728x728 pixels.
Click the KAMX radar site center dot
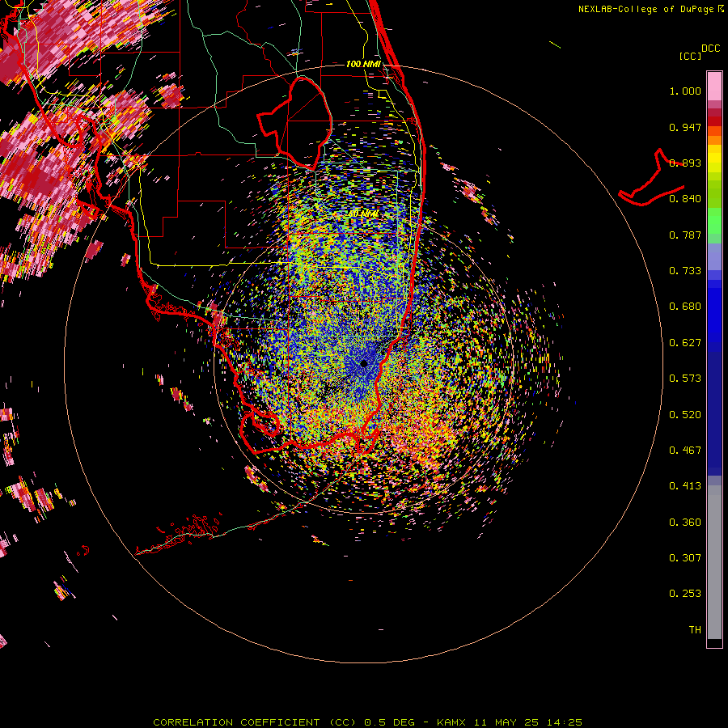coord(364,363)
